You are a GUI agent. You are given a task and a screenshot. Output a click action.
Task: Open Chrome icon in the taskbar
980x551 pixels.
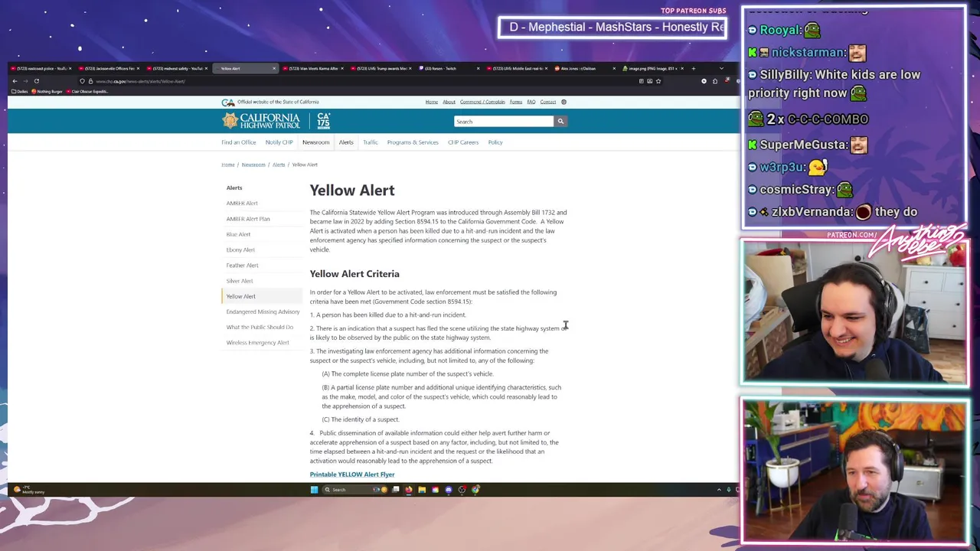click(x=475, y=490)
